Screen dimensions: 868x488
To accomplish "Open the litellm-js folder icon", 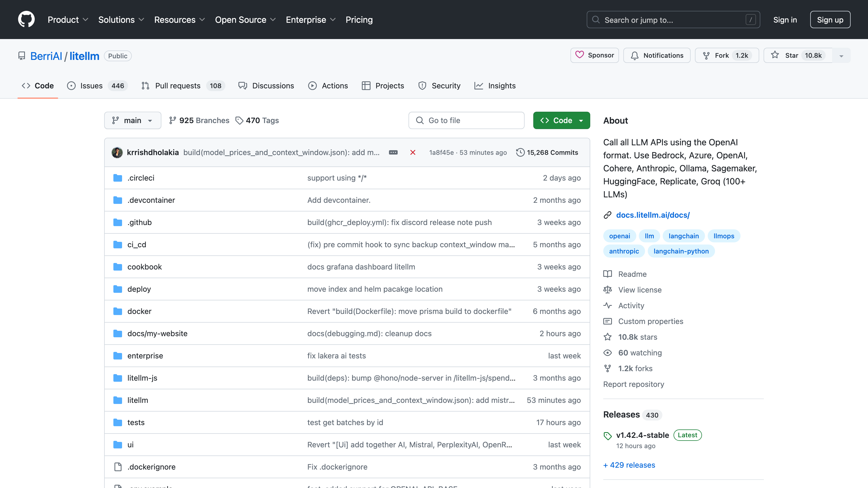I will [x=118, y=378].
